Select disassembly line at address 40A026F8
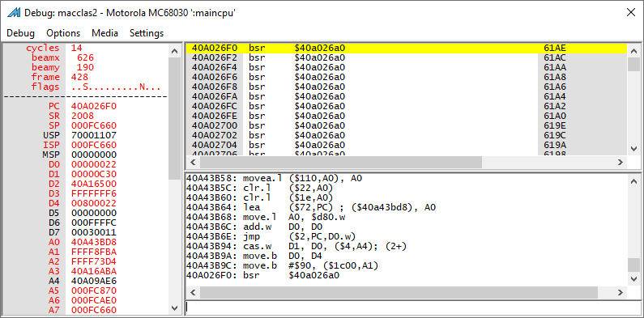The image size is (644, 318). click(407, 87)
